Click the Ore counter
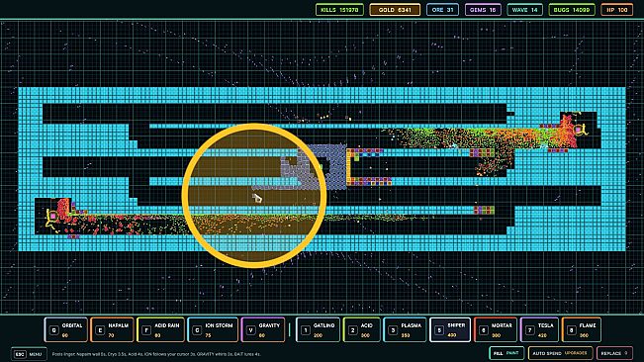Image resolution: width=644 pixels, height=362 pixels. (x=442, y=10)
